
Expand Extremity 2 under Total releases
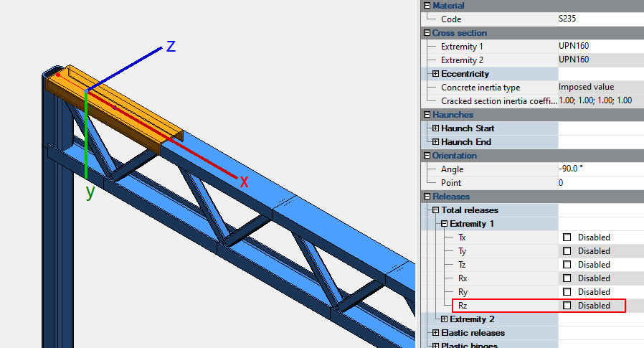click(x=444, y=319)
